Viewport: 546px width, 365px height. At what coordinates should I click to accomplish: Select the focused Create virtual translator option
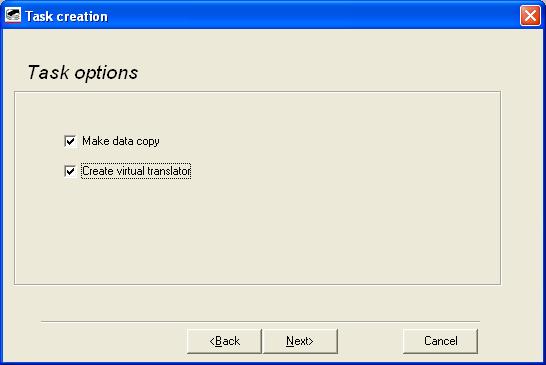click(136, 171)
